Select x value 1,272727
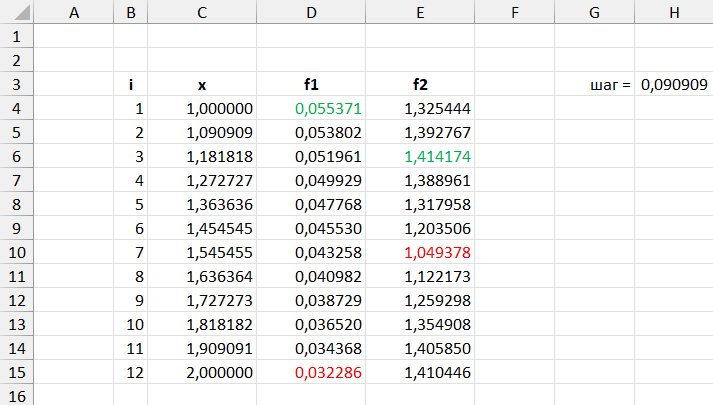Viewport: 713px width, 405px height. pos(202,180)
